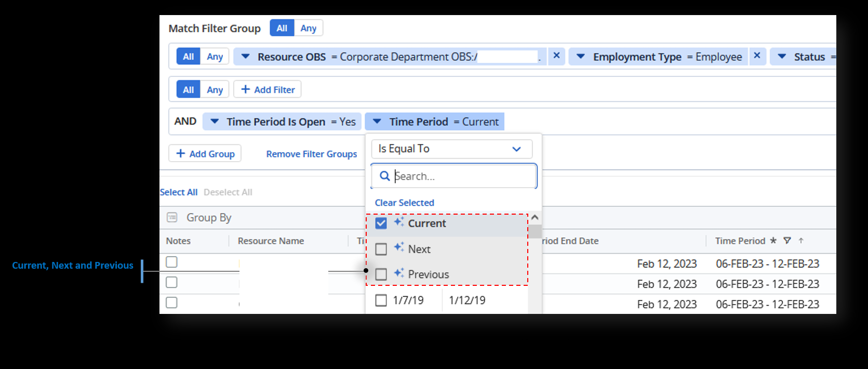Remove the Employment Type filter with X

[757, 56]
